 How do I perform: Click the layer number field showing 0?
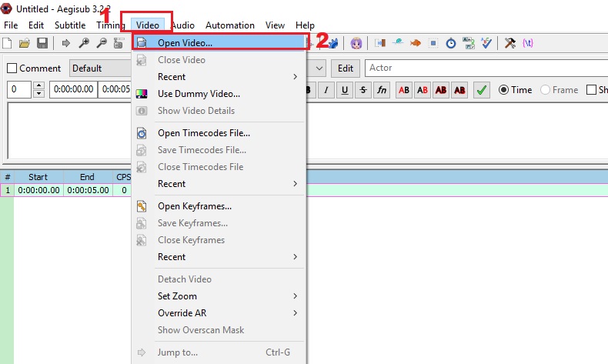click(19, 89)
